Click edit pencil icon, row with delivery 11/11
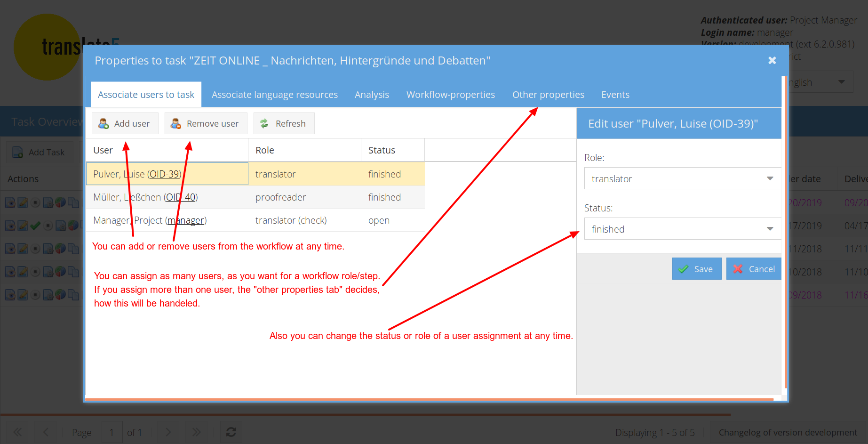 coord(23,248)
